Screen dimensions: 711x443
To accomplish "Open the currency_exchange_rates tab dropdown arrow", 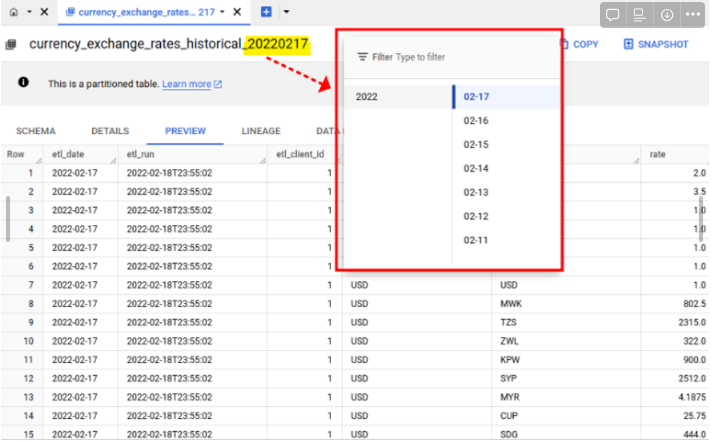I will 223,12.
